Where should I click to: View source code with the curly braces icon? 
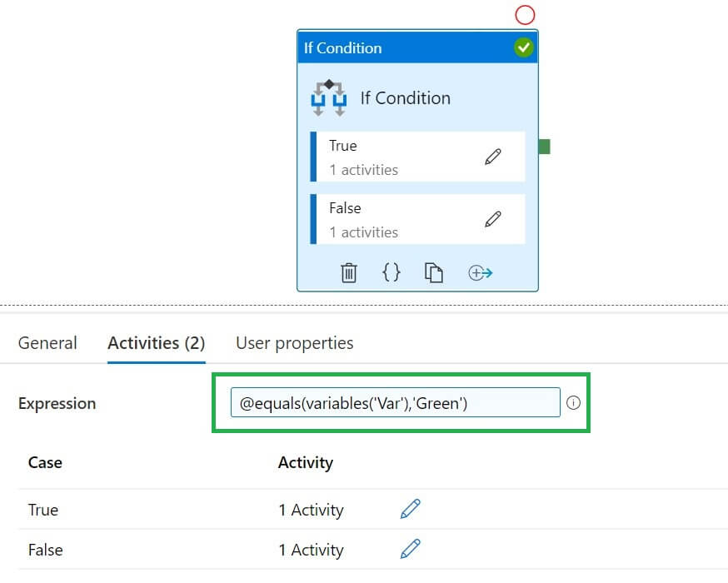(x=391, y=272)
